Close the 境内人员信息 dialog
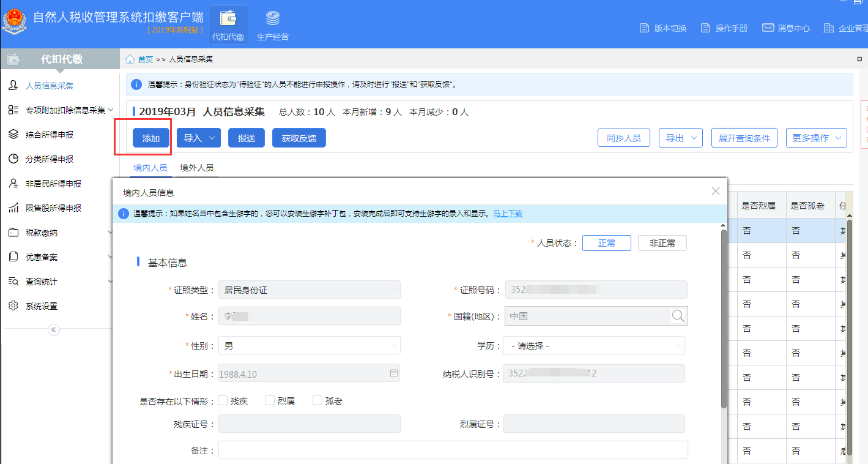Viewport: 868px width, 464px height. [x=716, y=192]
